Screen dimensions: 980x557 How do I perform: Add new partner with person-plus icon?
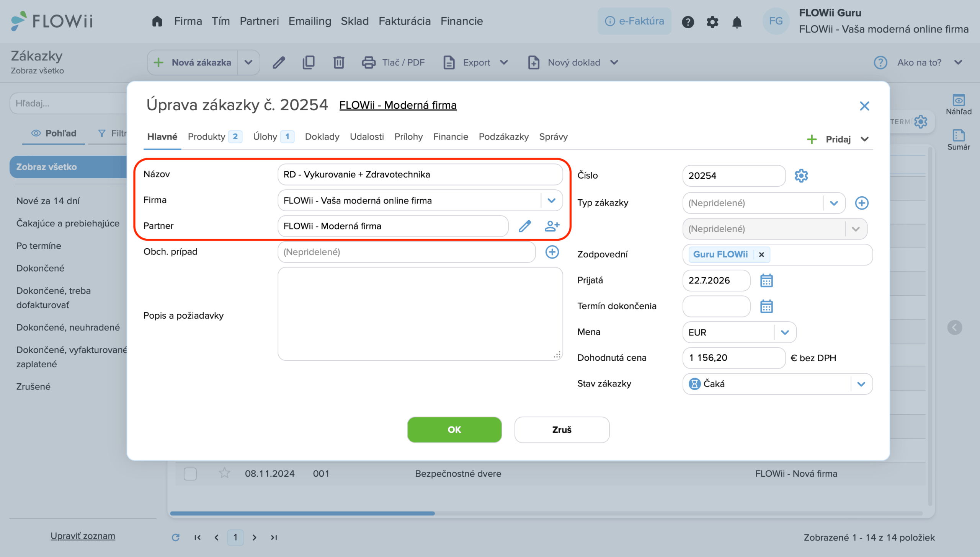point(552,226)
